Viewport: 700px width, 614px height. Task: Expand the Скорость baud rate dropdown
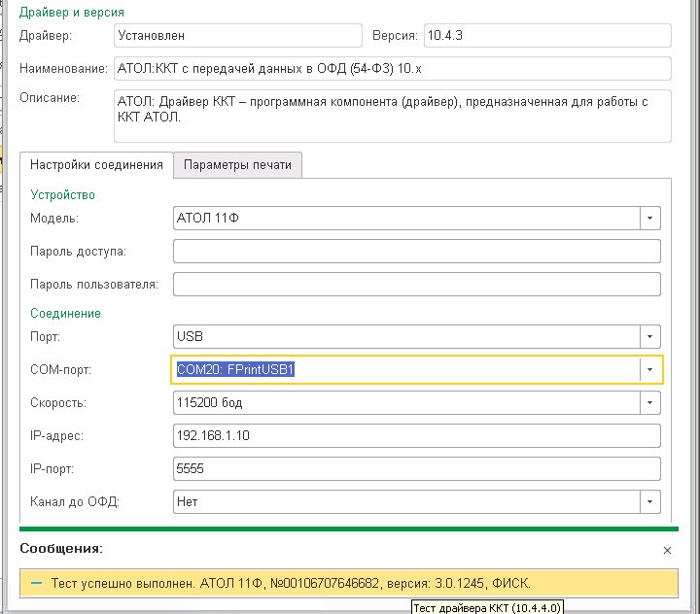tap(650, 402)
